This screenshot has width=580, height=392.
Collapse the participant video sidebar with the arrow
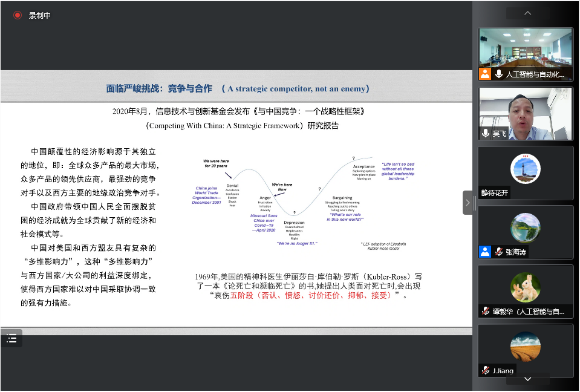point(468,203)
